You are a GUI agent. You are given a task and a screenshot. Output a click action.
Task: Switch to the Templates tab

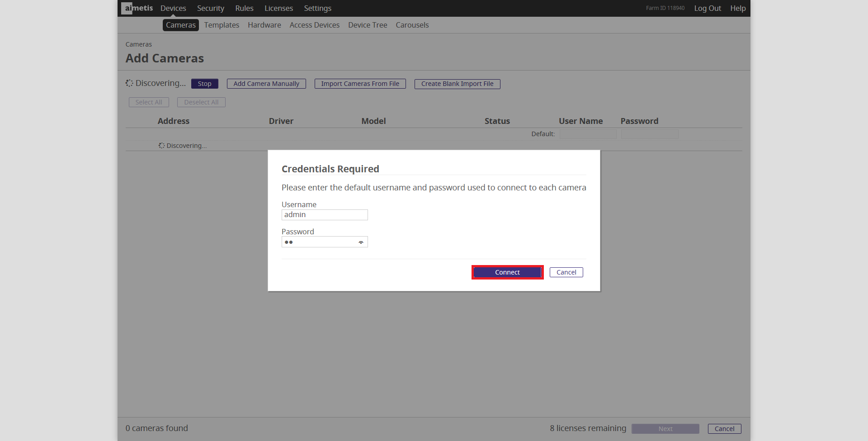click(222, 25)
